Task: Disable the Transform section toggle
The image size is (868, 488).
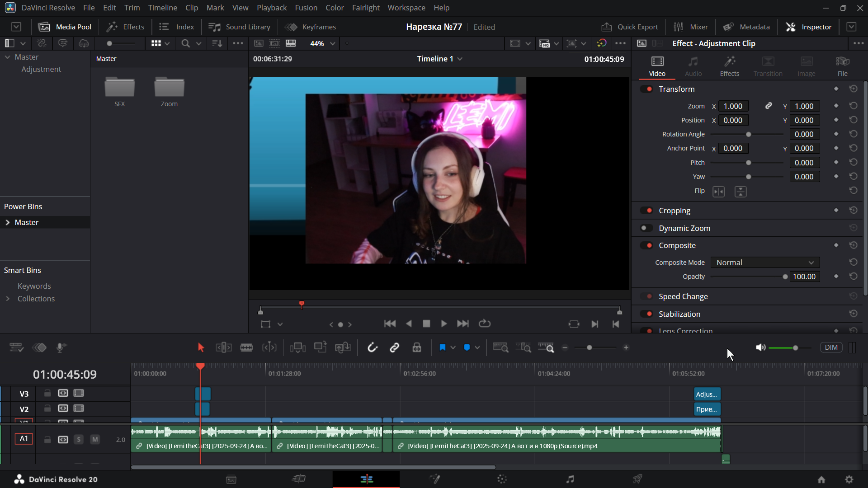Action: pyautogui.click(x=647, y=89)
